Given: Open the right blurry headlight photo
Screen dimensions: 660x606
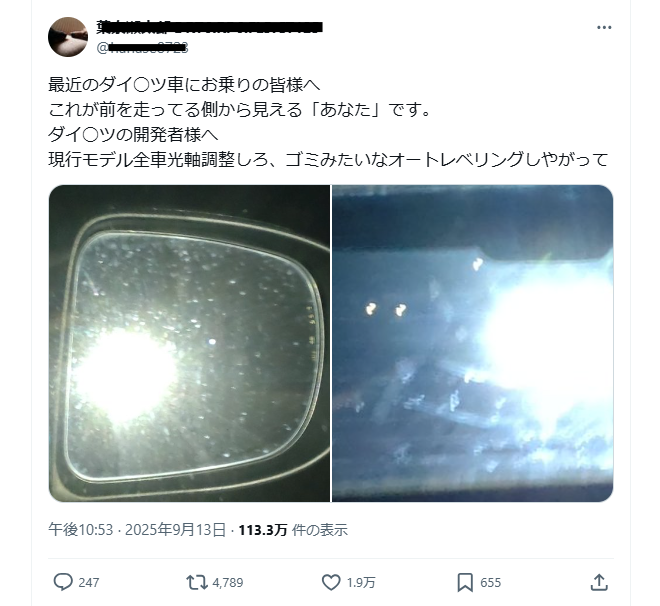Looking at the screenshot, I should point(473,343).
